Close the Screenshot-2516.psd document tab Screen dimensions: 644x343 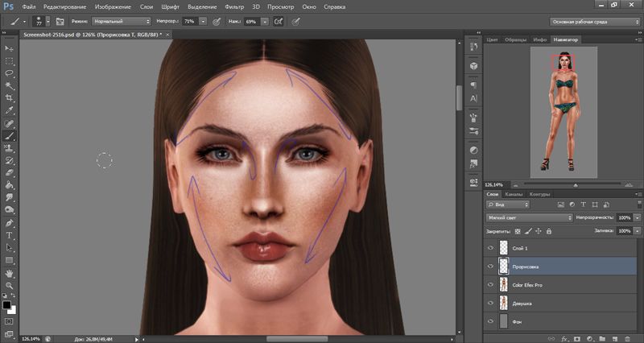(167, 35)
